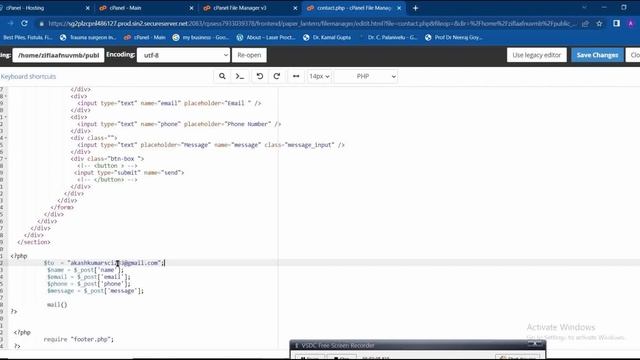
Task: Open Keyboard shortcuts link
Action: coord(28,76)
